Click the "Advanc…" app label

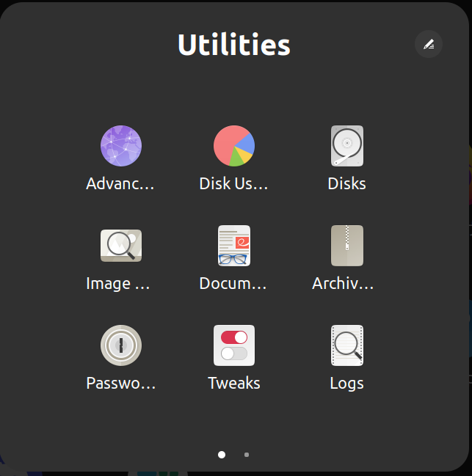click(120, 183)
